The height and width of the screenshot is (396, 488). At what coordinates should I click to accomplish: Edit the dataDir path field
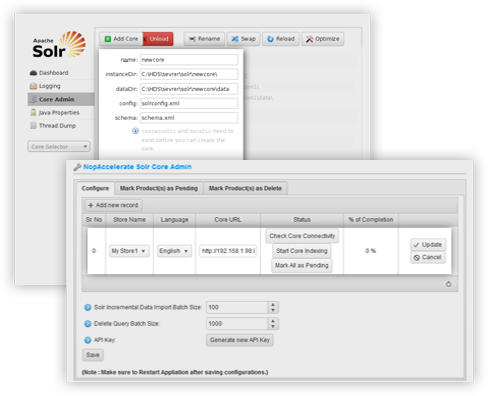(x=189, y=89)
